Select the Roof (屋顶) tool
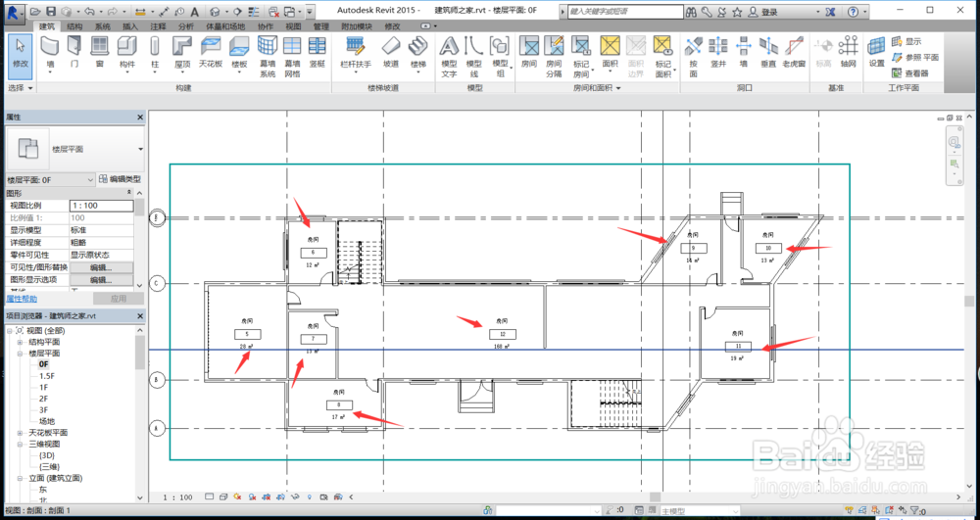The height and width of the screenshot is (520, 980). [x=182, y=53]
